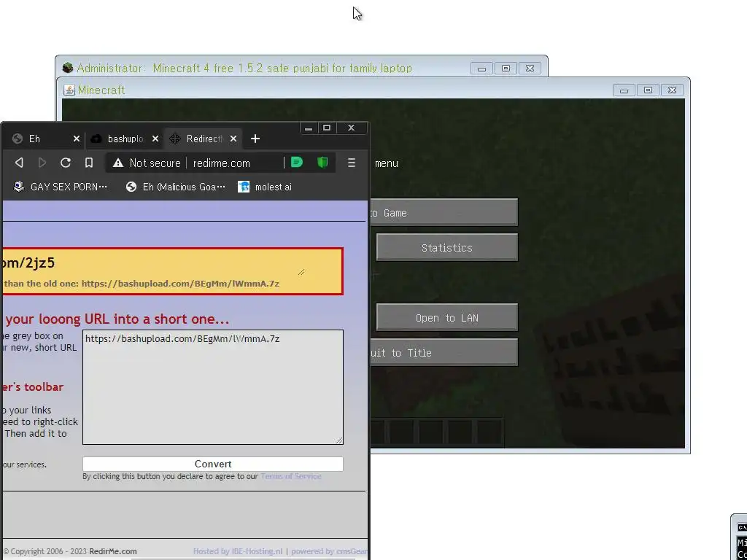Click the browser forward arrow
This screenshot has height=560, width=747.
42,163
